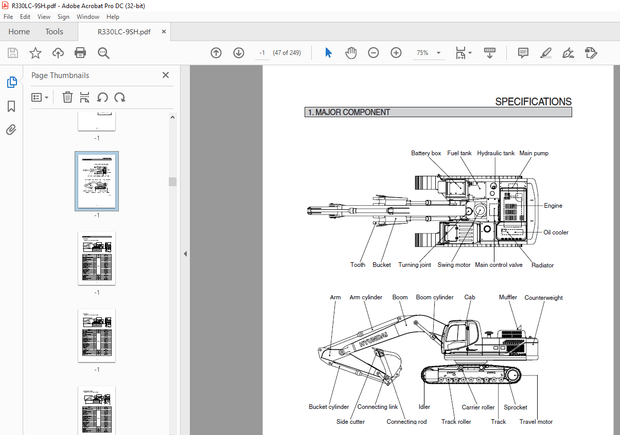Switch to the Tools tab
Viewport: 620px width, 435px height.
54,32
